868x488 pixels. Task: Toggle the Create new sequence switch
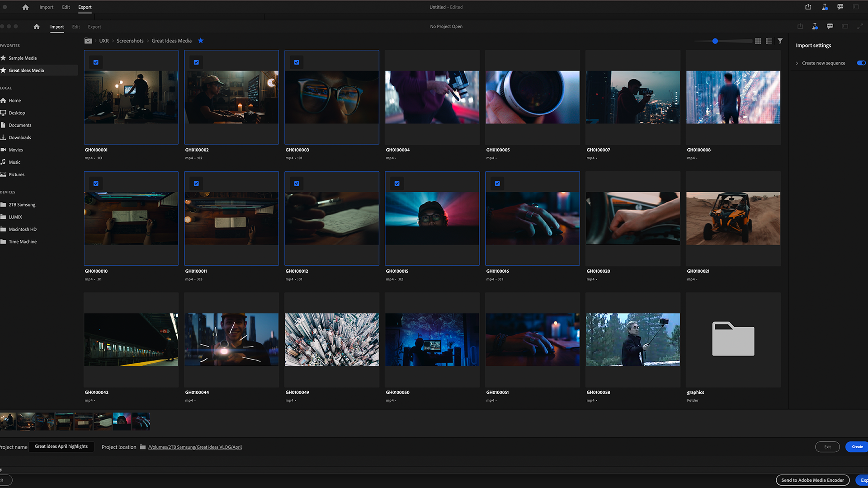[x=861, y=63]
